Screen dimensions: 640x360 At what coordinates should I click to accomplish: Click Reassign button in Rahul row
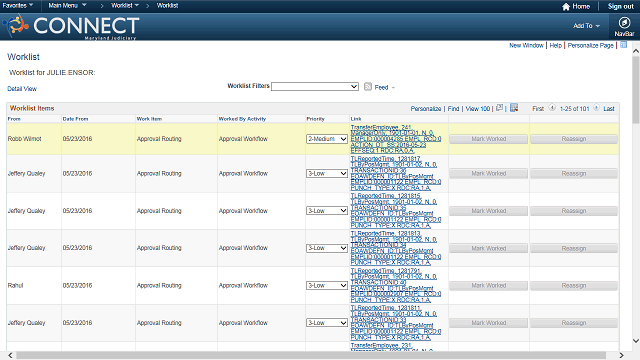(573, 285)
